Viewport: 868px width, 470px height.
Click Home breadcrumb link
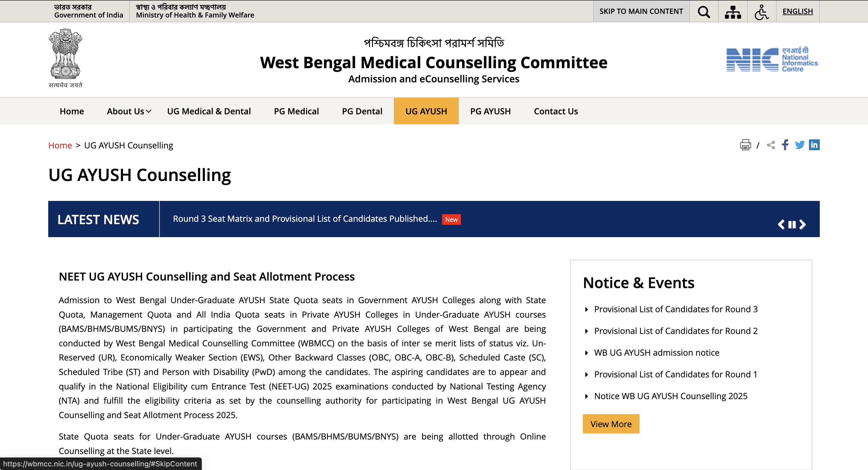coord(60,145)
